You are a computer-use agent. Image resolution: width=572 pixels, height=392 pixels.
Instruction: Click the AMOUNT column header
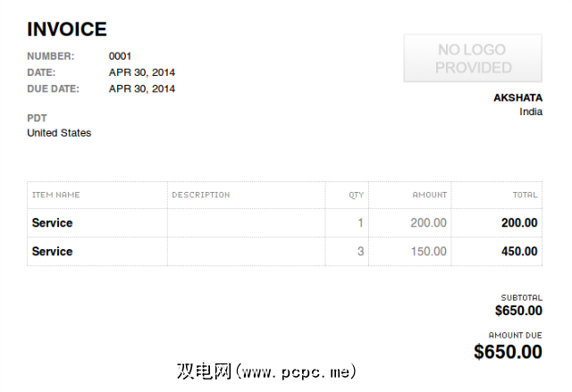[x=430, y=195]
